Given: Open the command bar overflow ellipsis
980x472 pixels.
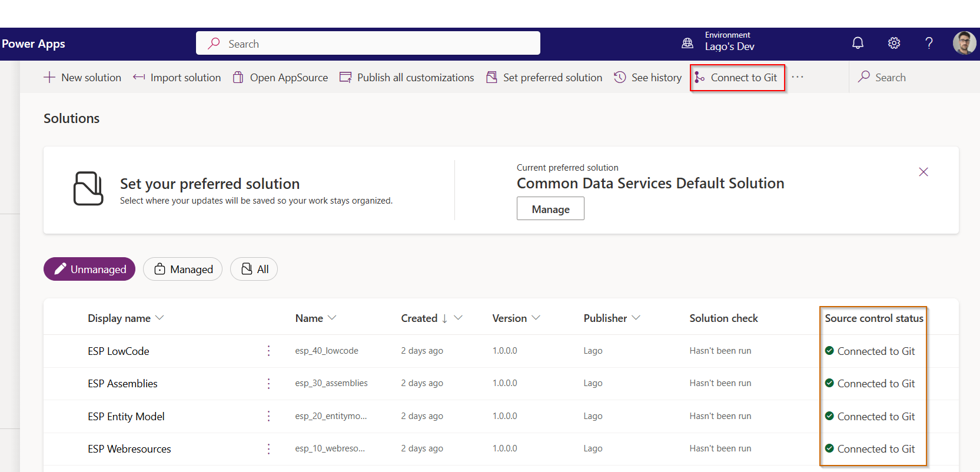Looking at the screenshot, I should click(798, 77).
